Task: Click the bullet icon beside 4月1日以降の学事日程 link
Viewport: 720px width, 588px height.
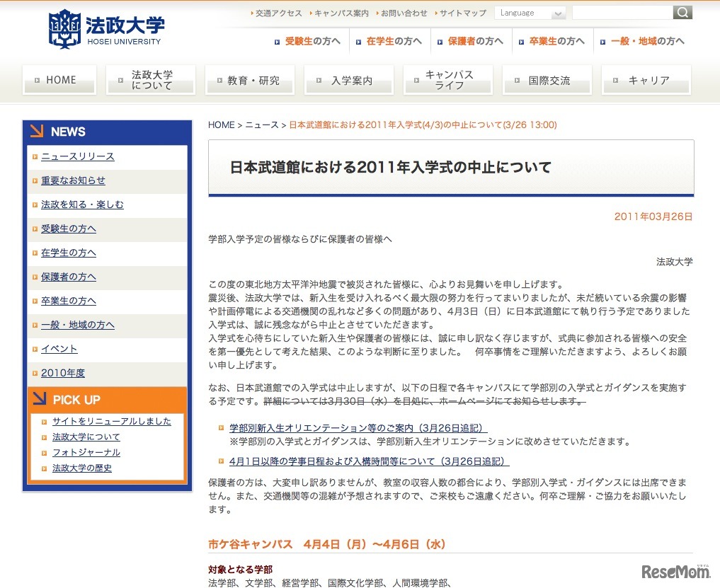Action: click(x=221, y=461)
